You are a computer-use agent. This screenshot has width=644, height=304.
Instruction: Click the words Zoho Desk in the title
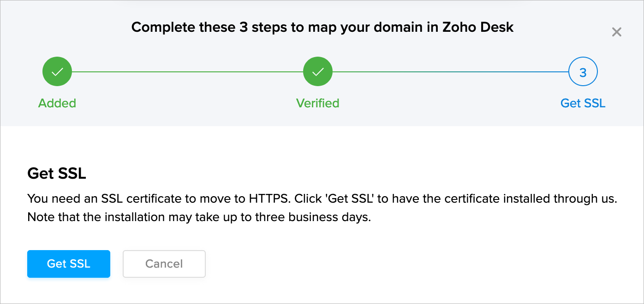coord(478,27)
